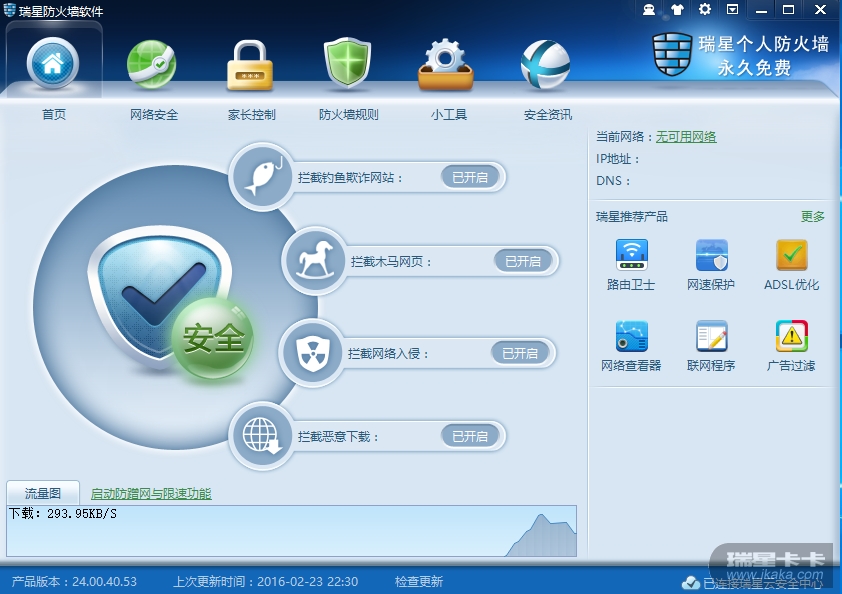The width and height of the screenshot is (842, 594).
Task: Launch the 网络查看器 network viewer icon
Action: pos(632,336)
